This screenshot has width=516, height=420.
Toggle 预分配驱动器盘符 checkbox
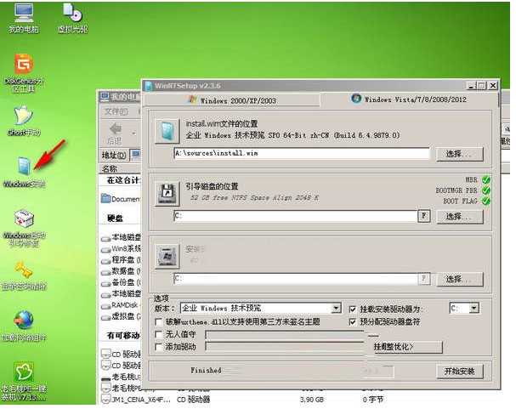click(x=353, y=321)
